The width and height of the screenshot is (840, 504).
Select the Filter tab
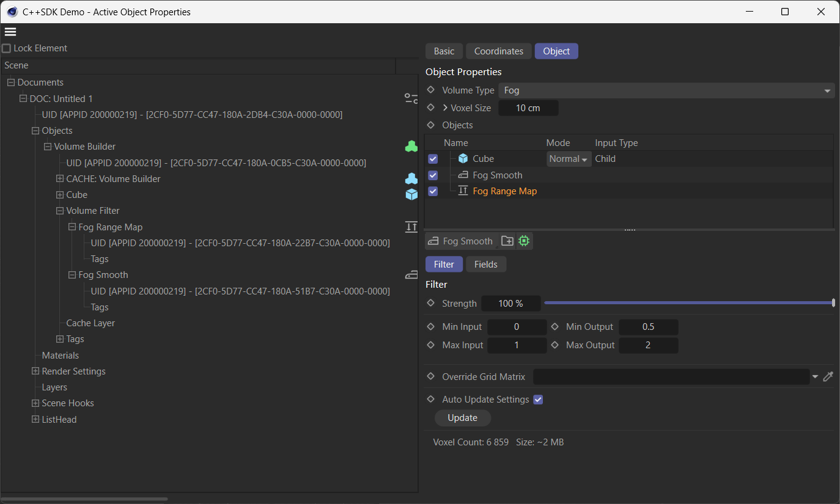pyautogui.click(x=444, y=265)
